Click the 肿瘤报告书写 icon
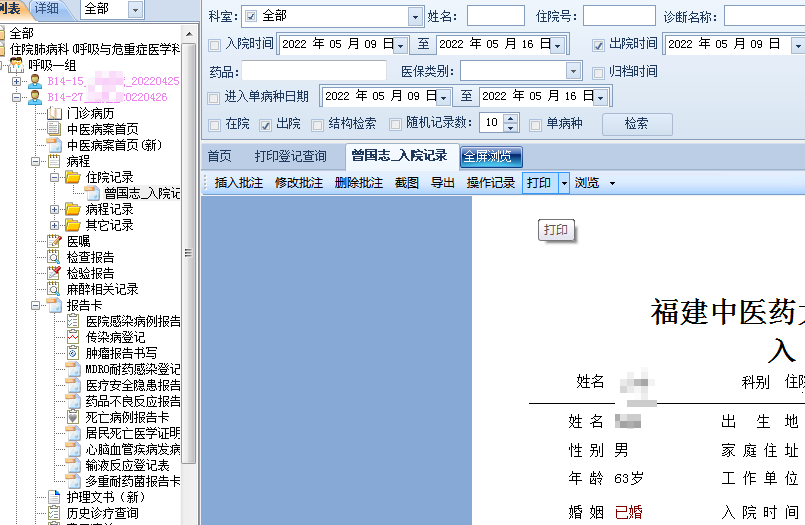 pos(73,353)
